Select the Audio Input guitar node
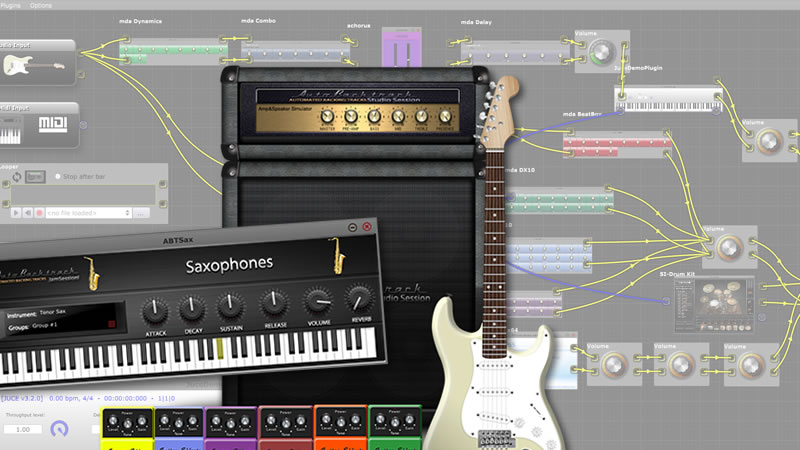 [37, 62]
